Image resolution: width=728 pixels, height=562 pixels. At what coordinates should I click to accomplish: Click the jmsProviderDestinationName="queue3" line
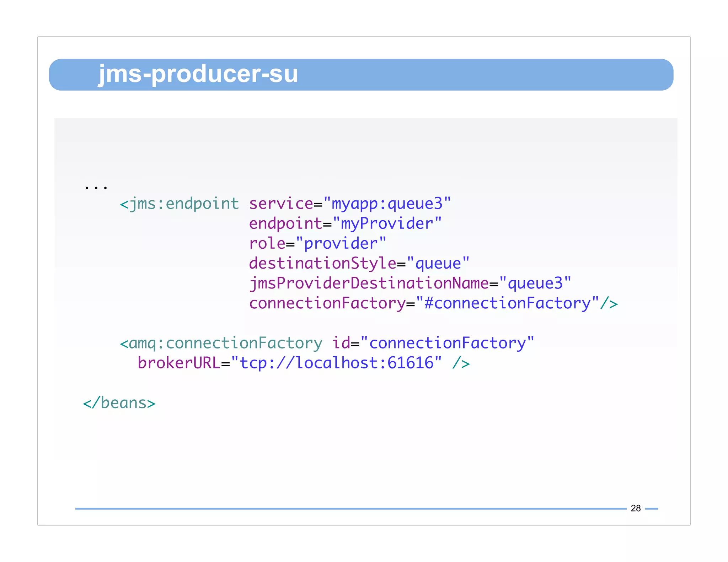[x=410, y=283]
